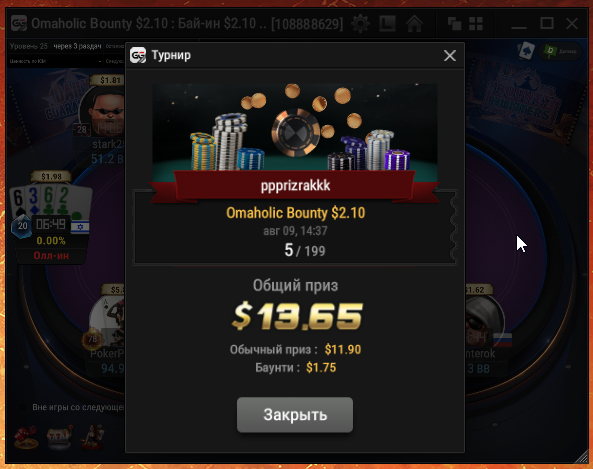Click the 6-3-6-2 hole cards of all-in player
The width and height of the screenshot is (593, 469).
tap(50, 200)
